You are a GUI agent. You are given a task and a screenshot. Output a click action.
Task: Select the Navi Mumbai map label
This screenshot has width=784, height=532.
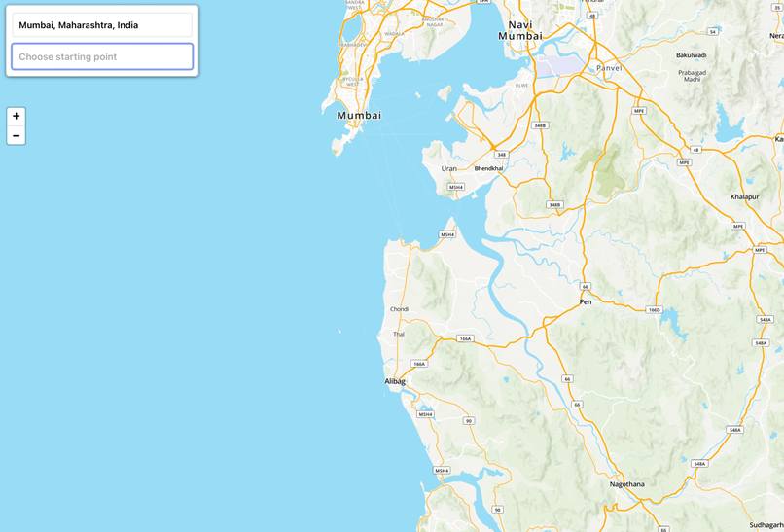click(x=520, y=30)
